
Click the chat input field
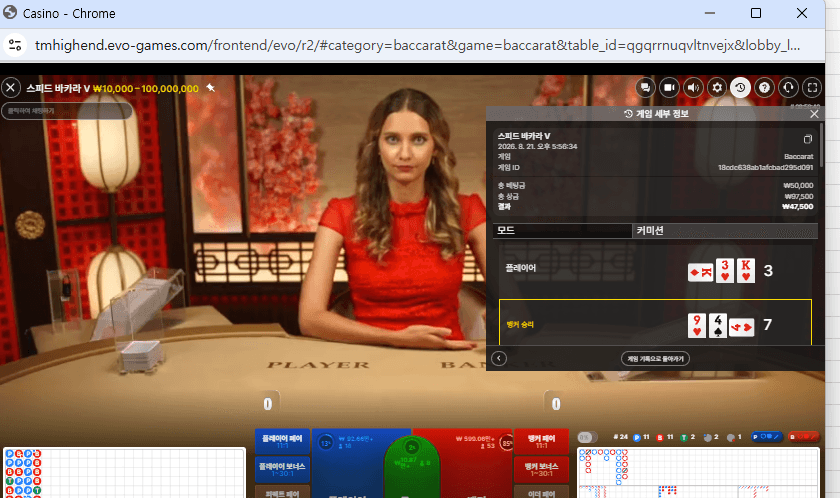[x=67, y=111]
